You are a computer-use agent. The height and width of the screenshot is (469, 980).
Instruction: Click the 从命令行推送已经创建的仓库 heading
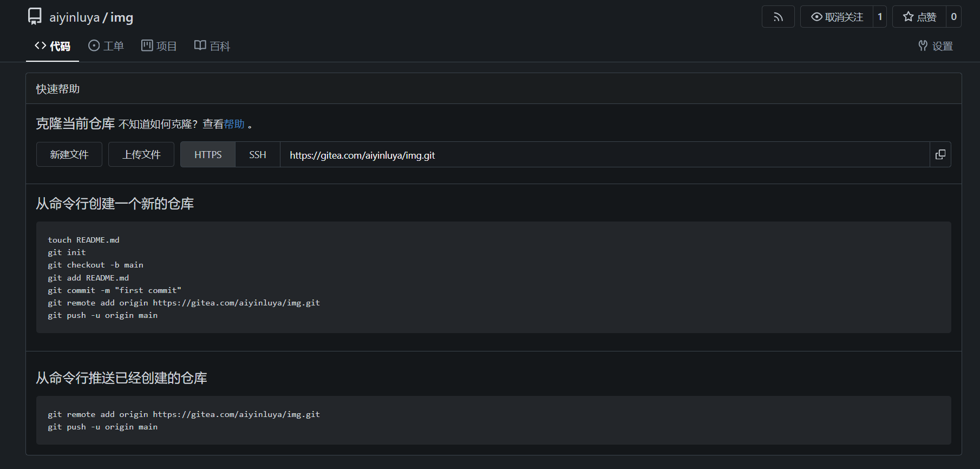[121, 378]
